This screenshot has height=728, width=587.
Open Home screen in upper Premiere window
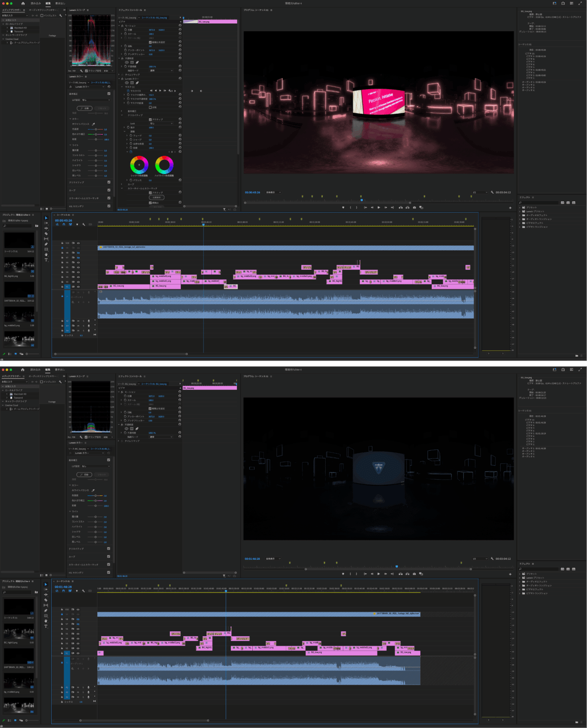[23, 3]
